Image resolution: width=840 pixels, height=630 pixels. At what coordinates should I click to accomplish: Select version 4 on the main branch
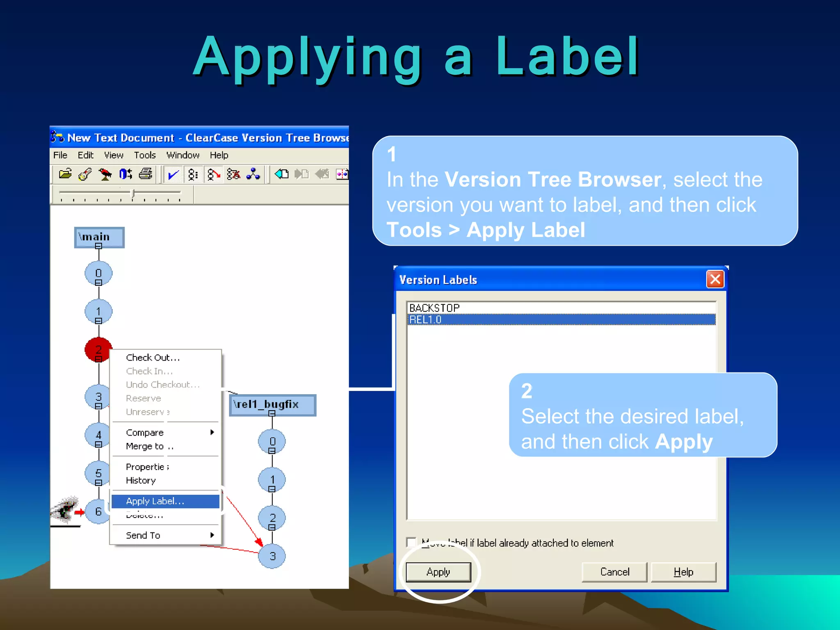click(x=98, y=435)
